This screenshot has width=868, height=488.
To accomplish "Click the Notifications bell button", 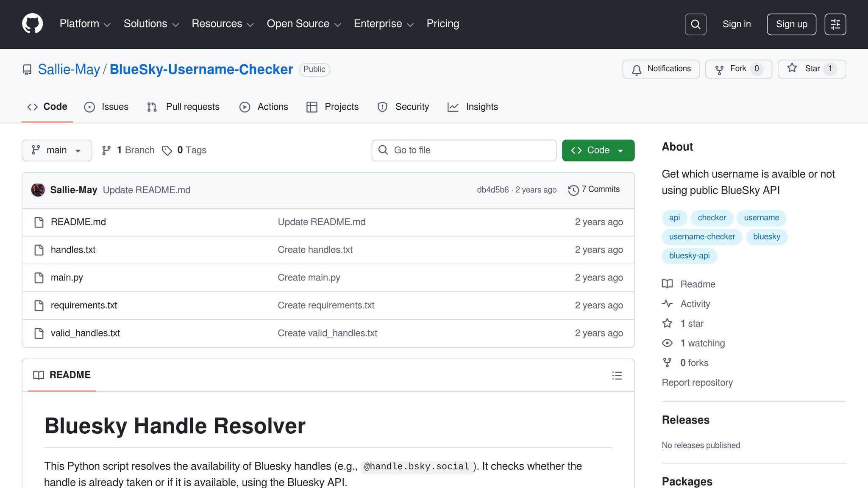I will [x=661, y=69].
